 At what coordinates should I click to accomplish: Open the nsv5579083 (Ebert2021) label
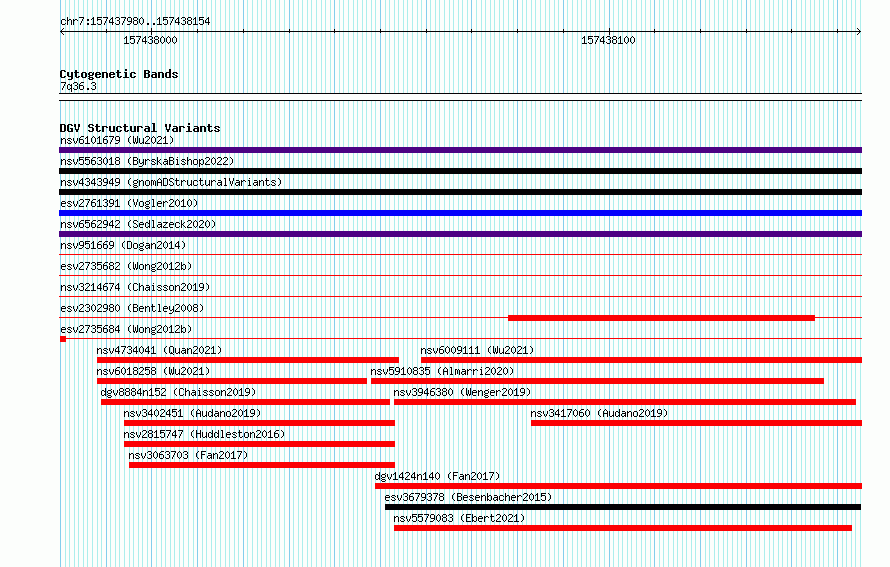pos(459,518)
